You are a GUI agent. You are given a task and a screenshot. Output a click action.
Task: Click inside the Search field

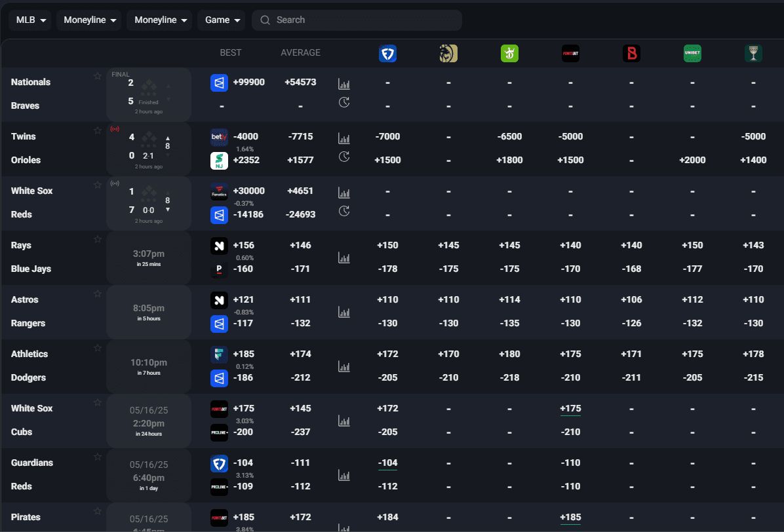click(x=357, y=20)
